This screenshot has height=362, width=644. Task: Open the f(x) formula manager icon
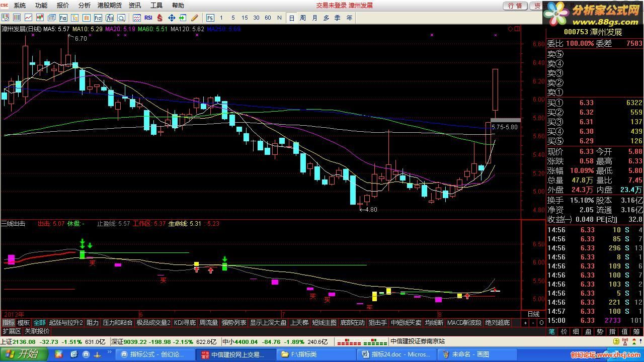[110, 18]
